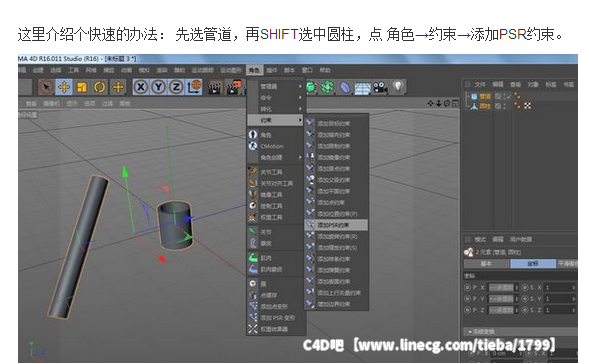Toggle the keyframe circle for S.Z
This screenshot has width=589, height=364.
(525, 310)
